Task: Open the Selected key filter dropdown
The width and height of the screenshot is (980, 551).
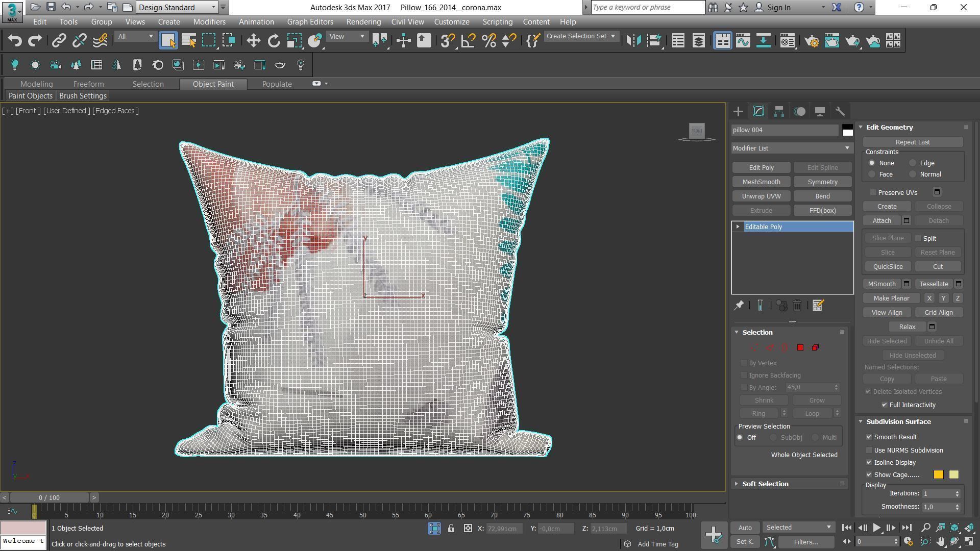Action: pyautogui.click(x=798, y=528)
